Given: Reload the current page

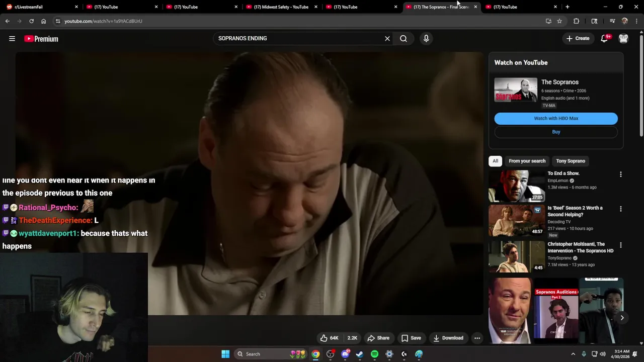Looking at the screenshot, I should [31, 21].
